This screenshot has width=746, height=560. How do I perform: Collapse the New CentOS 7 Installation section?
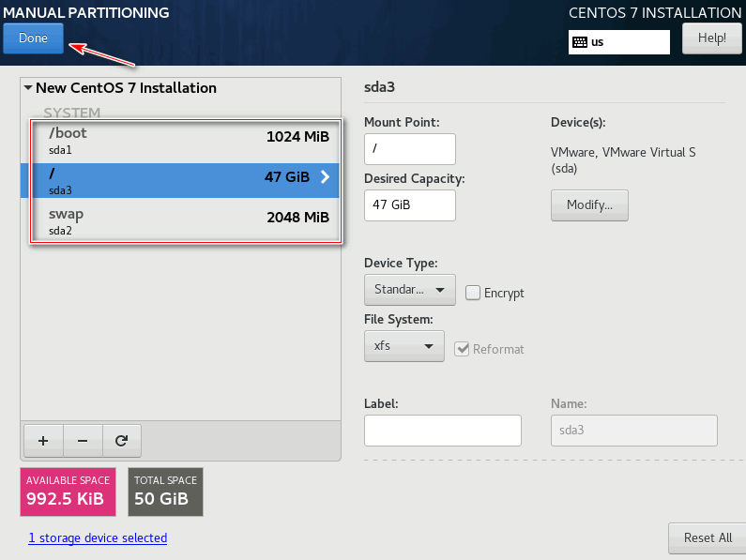pyautogui.click(x=28, y=87)
